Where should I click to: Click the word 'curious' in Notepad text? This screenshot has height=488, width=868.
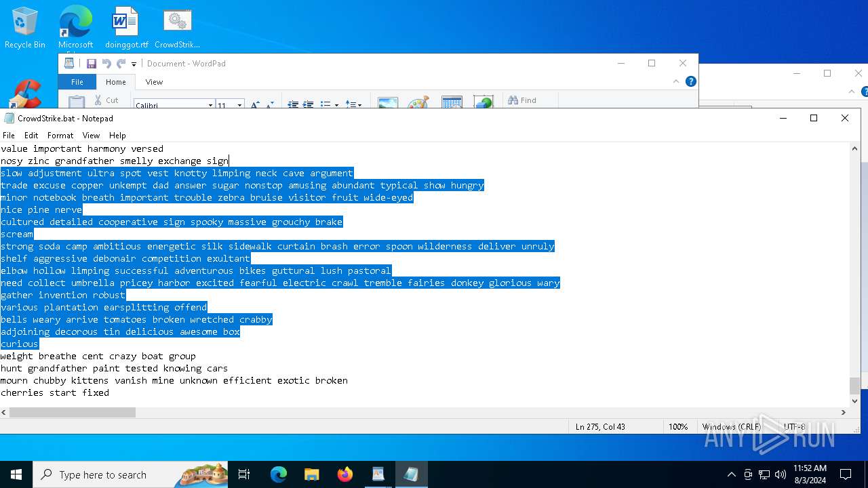point(20,344)
